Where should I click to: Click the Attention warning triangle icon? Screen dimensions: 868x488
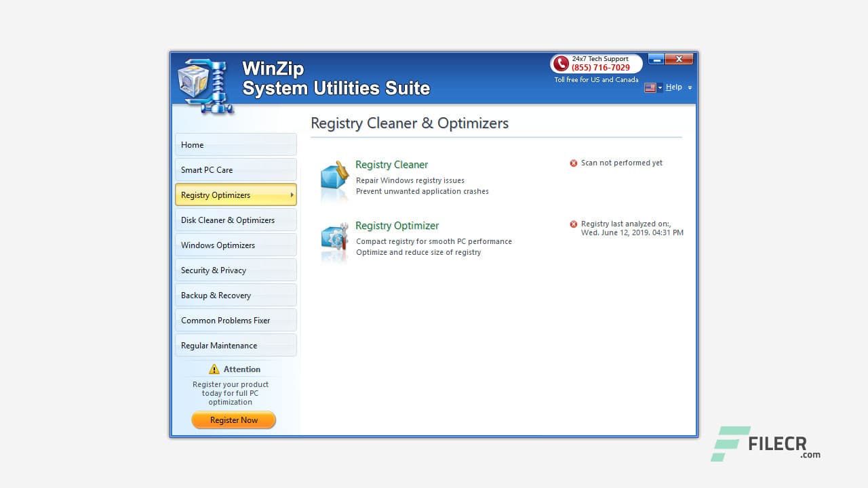coord(216,369)
